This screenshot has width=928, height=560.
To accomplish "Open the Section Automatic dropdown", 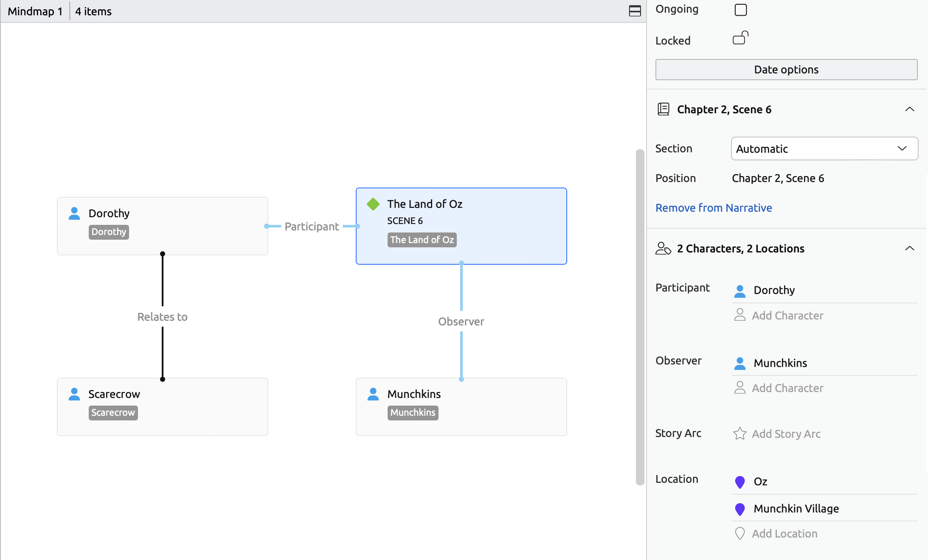I will pyautogui.click(x=824, y=148).
